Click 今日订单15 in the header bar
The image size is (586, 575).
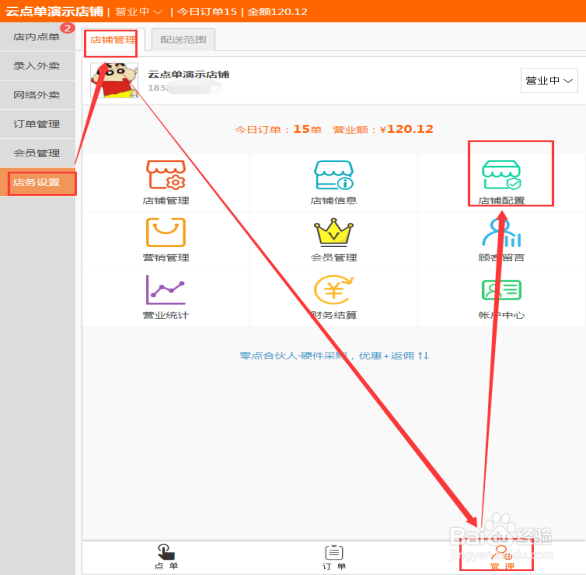(x=207, y=12)
